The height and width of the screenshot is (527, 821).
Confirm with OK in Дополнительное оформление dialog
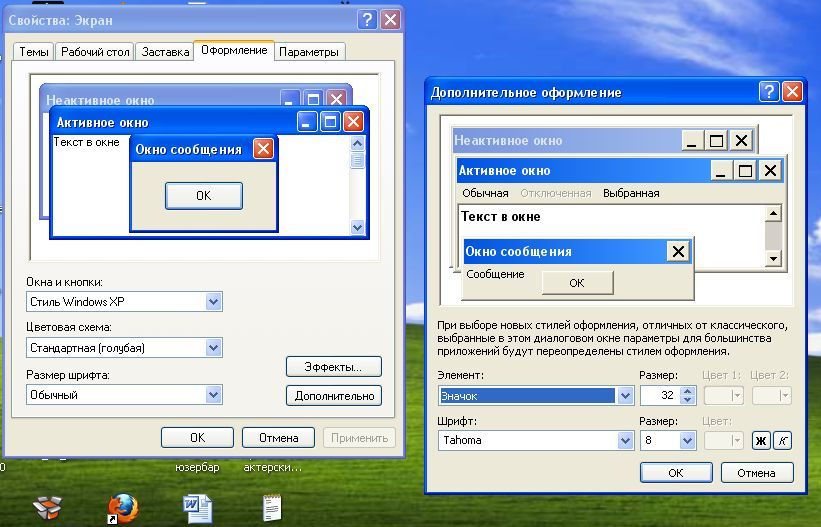tap(676, 473)
